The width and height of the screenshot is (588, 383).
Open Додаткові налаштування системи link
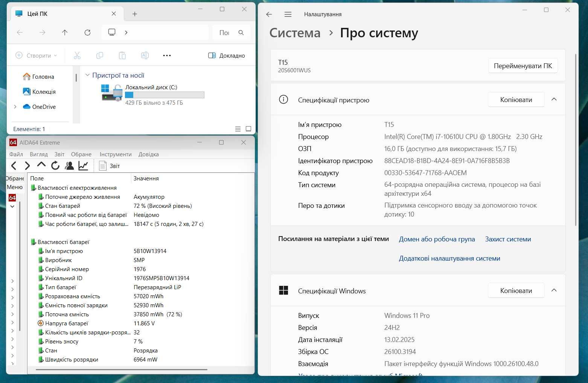tap(449, 258)
